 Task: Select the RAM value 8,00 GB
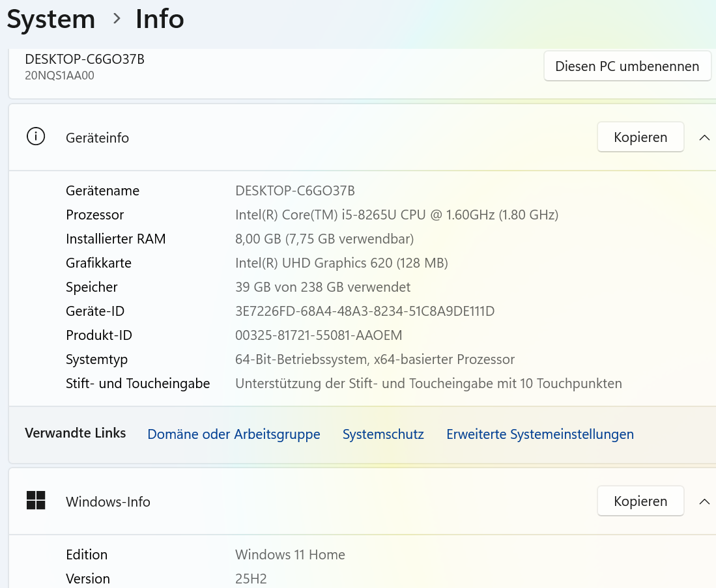coord(324,239)
